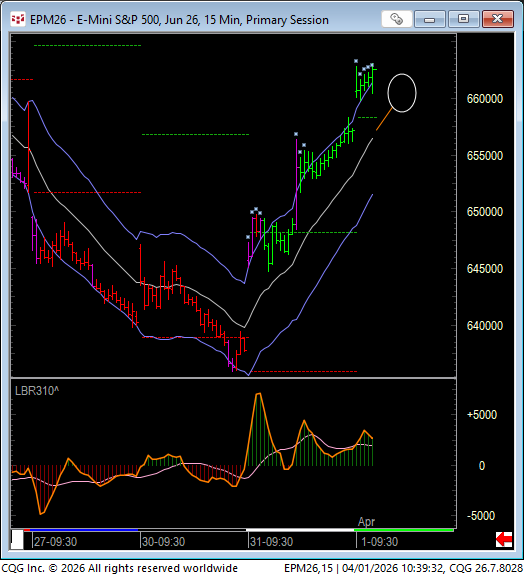This screenshot has width=524, height=576.
Task: Click the 27-09:30 date marker
Action: point(55,541)
